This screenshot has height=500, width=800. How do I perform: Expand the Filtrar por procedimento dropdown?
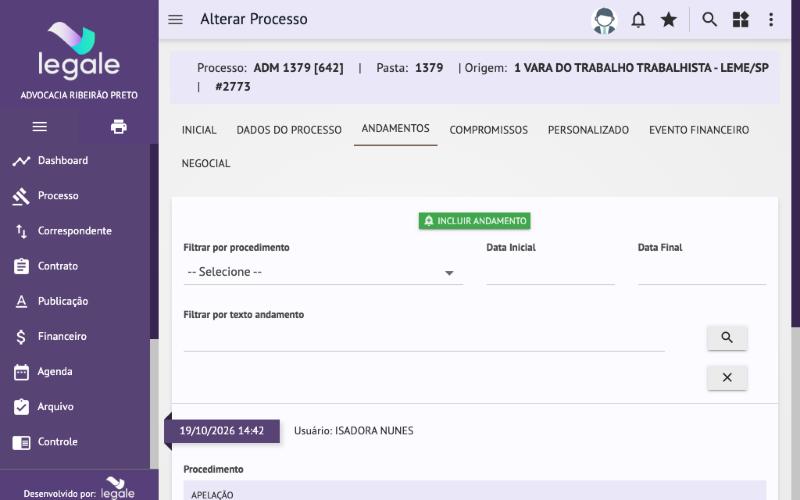pos(323,272)
